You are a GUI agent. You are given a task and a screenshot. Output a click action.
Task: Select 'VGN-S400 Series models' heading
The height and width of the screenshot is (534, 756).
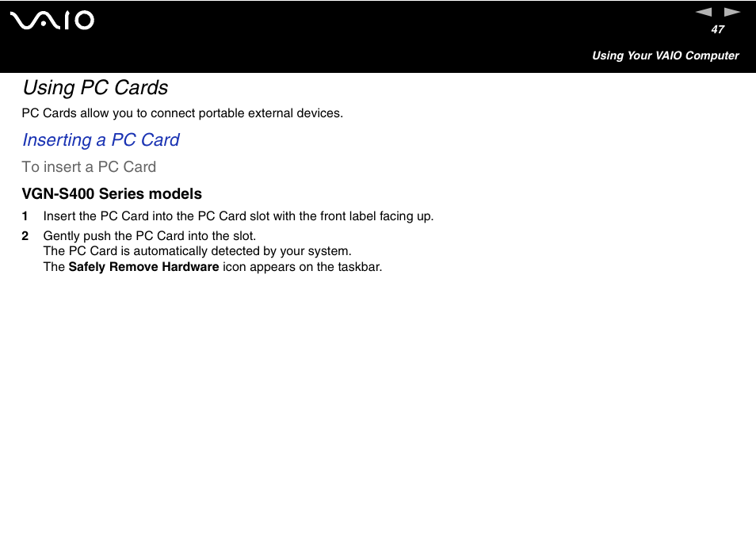click(x=112, y=194)
